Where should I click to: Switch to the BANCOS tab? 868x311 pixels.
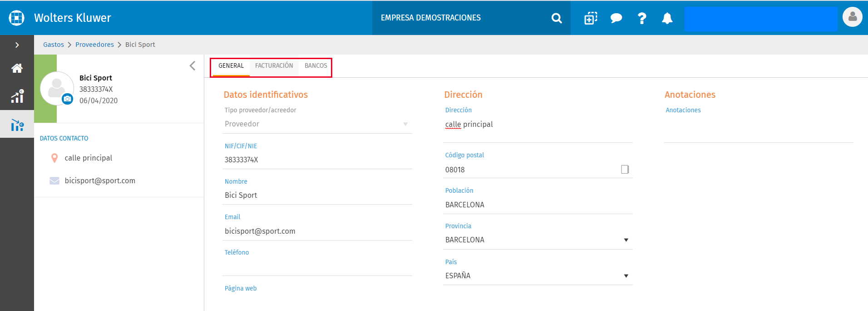pyautogui.click(x=316, y=66)
